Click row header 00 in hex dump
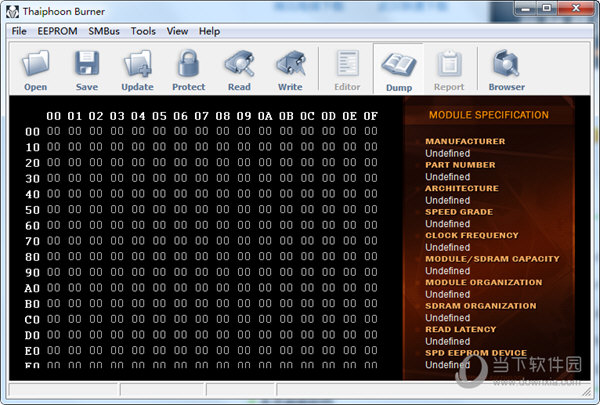The height and width of the screenshot is (405, 600). [33, 132]
